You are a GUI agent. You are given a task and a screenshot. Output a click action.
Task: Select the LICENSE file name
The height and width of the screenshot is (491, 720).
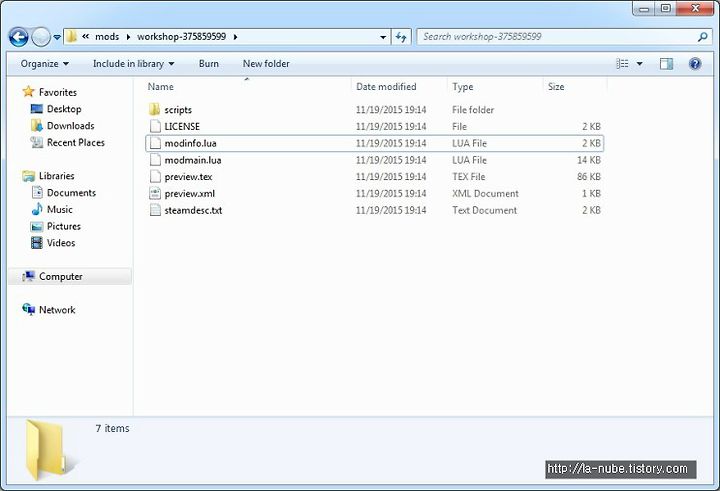182,126
